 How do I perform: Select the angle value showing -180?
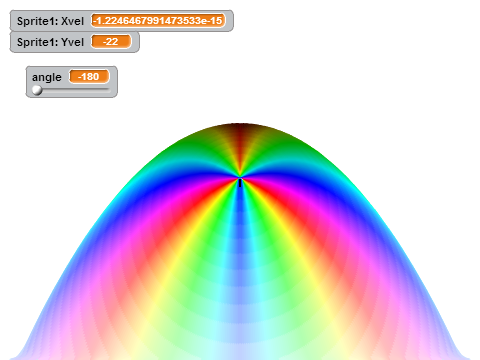(x=89, y=77)
